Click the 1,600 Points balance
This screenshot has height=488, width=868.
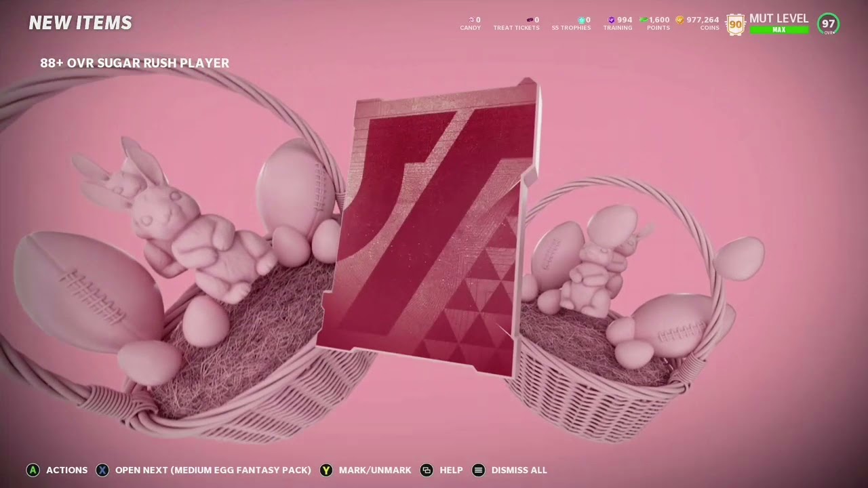[656, 24]
